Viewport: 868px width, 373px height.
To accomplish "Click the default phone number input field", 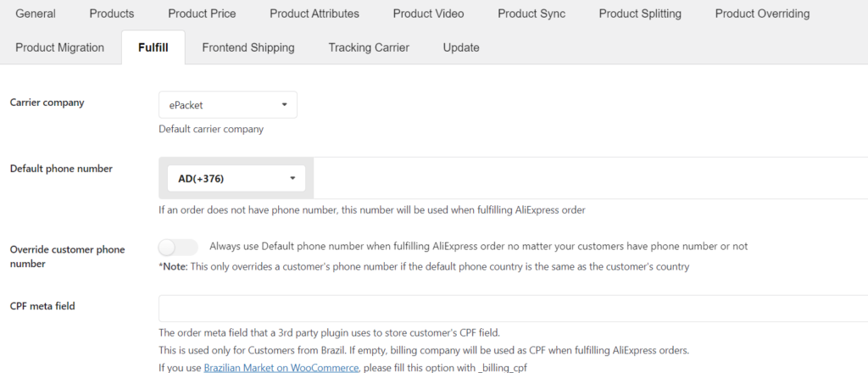I will [591, 178].
